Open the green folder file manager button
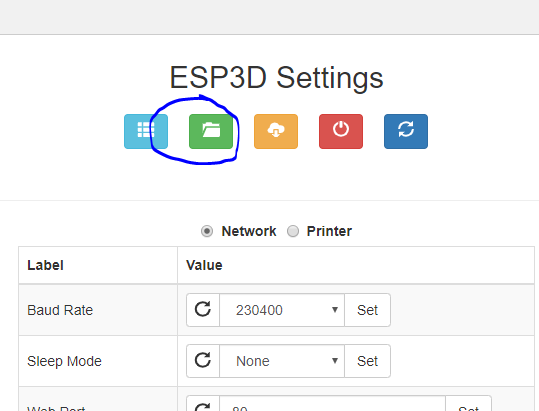The height and width of the screenshot is (411, 539). tap(211, 131)
